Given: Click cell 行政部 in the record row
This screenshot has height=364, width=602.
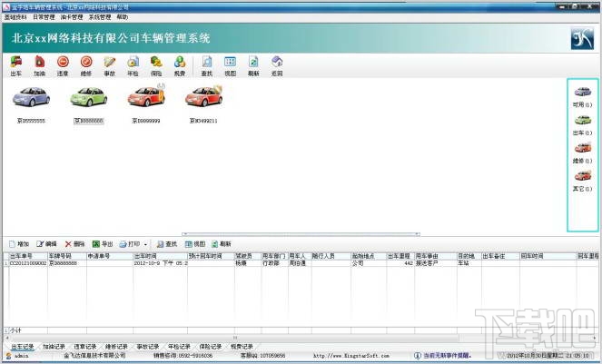Looking at the screenshot, I should (274, 263).
